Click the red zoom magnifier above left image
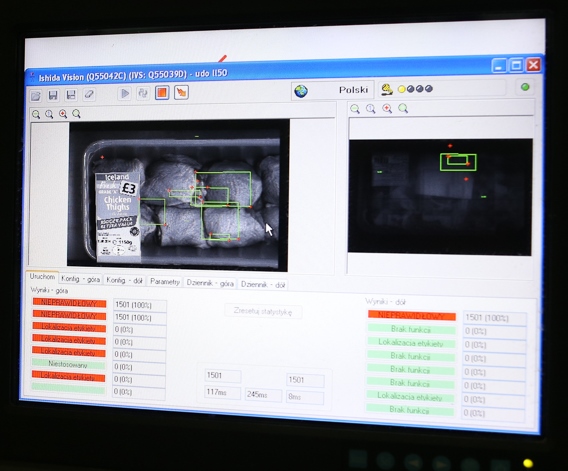The image size is (568, 471). (x=63, y=114)
